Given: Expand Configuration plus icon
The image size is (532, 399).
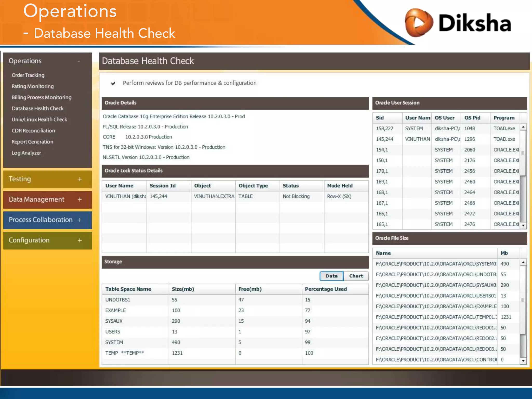Looking at the screenshot, I should click(80, 240).
